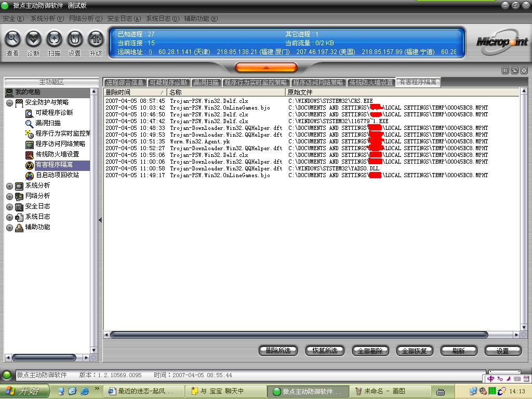Switch to the 漏洞扫描 tab
Screen dimensions: 532x399
point(206,83)
